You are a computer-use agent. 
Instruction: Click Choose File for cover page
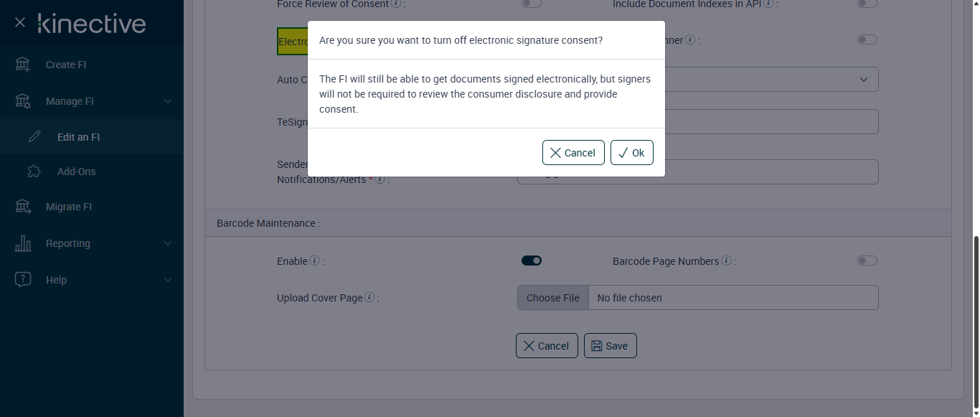click(552, 298)
